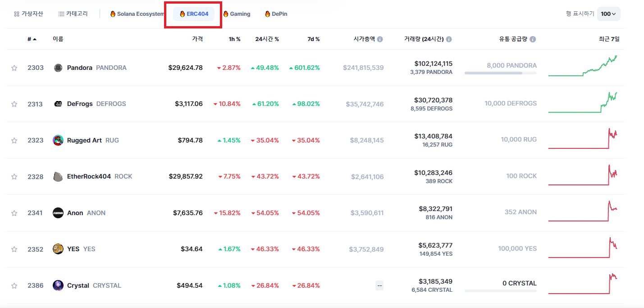Screen dimensions: 644x308
Task: Sort by the # rank column
Action: tap(32, 39)
